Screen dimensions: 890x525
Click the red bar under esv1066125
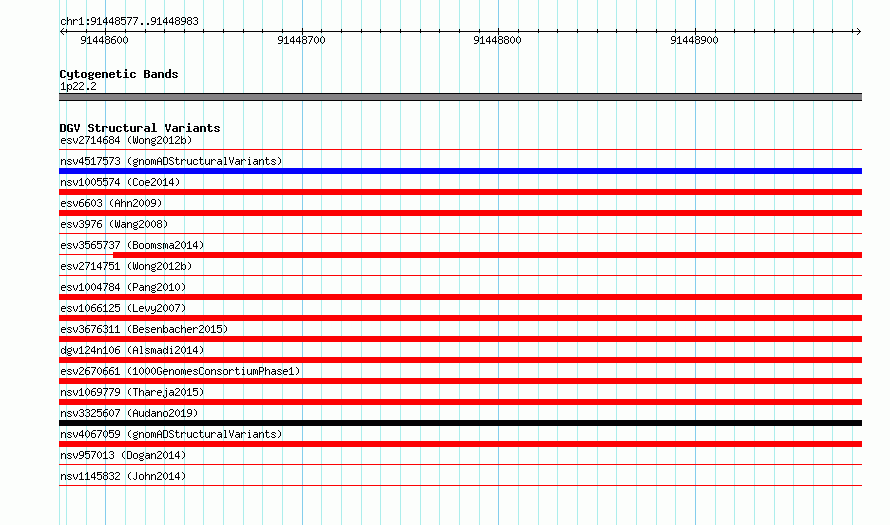[460, 318]
